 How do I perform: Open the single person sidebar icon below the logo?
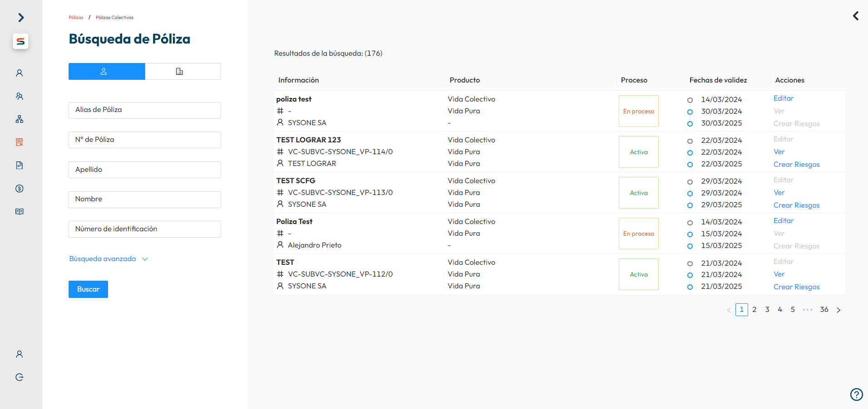(x=20, y=73)
